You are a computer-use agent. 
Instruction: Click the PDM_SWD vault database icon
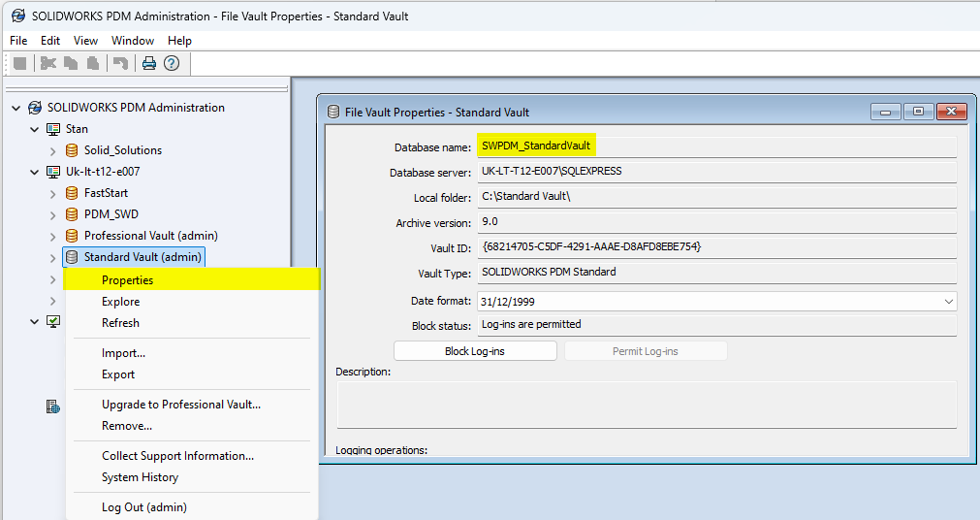72,214
